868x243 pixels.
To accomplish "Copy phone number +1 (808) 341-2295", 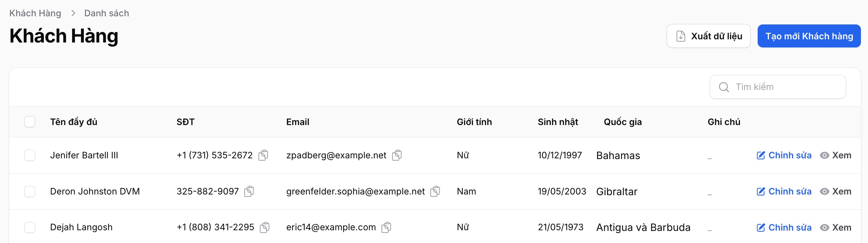I will coord(265,227).
